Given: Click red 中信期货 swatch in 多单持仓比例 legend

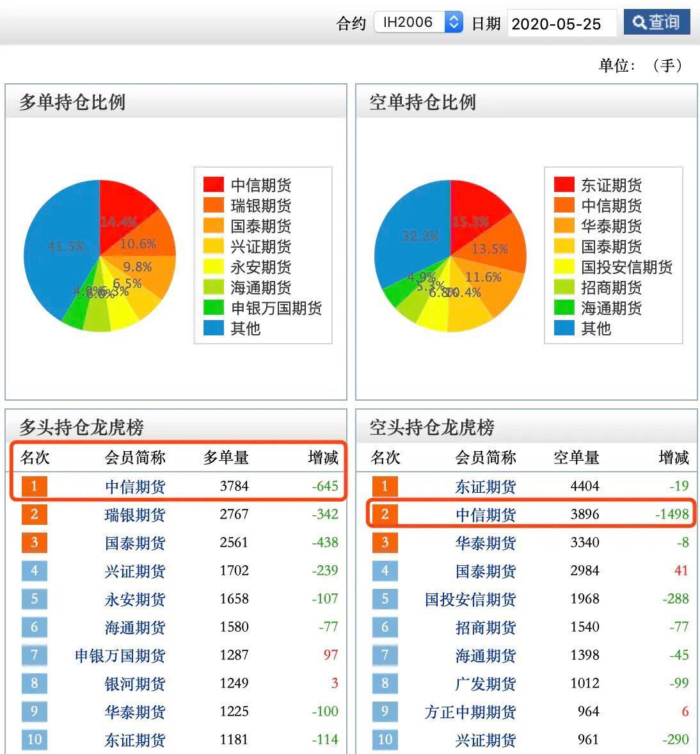Looking at the screenshot, I should pos(214,184).
